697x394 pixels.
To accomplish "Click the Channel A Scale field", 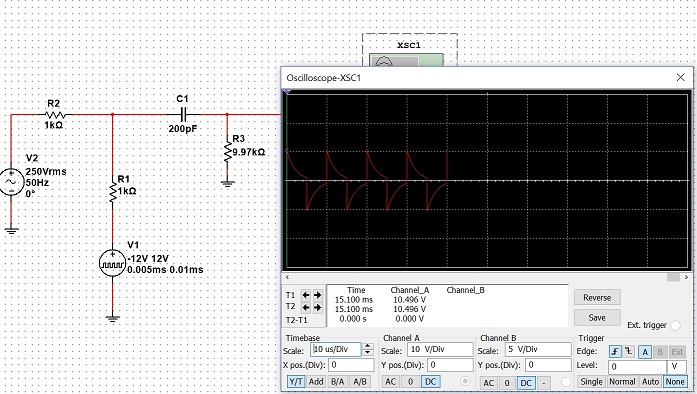I will [x=440, y=350].
